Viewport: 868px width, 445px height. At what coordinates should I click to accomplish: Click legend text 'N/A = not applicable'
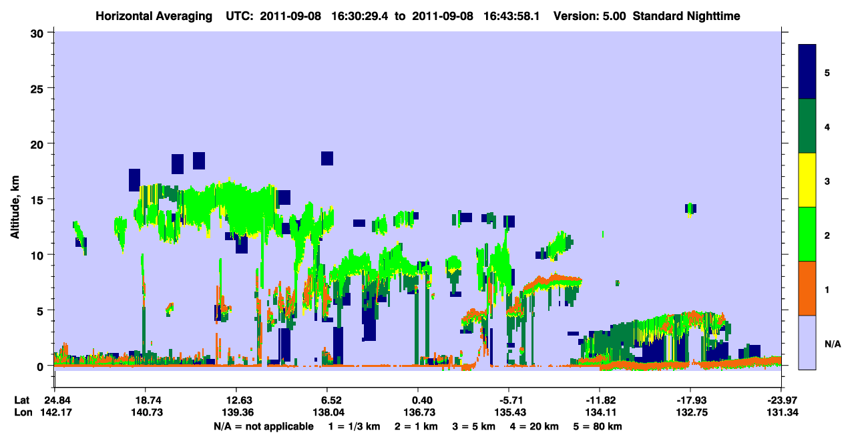pos(263,426)
